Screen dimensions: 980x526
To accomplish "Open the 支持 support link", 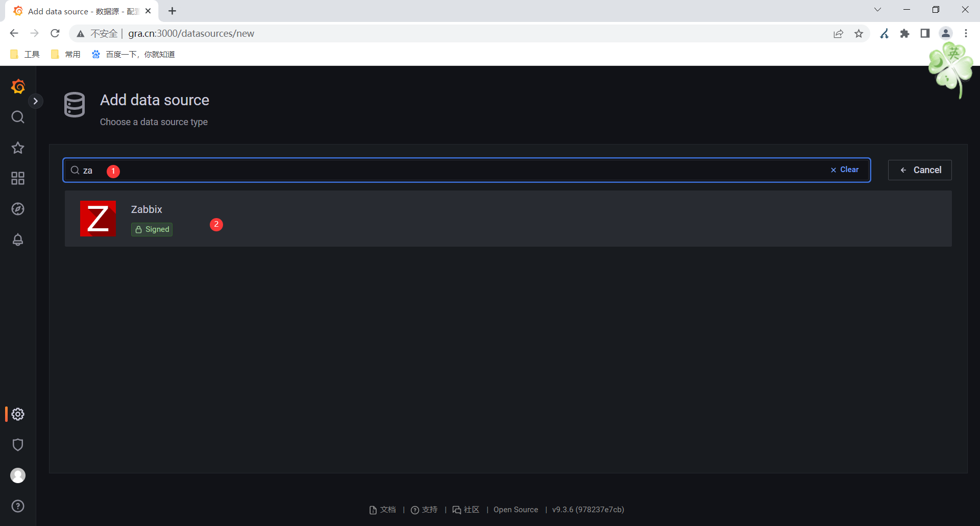I will (x=424, y=510).
